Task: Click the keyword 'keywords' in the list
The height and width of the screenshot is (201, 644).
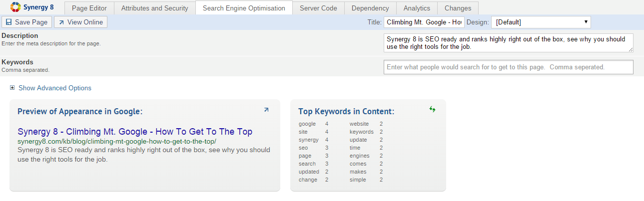Action: pos(362,132)
